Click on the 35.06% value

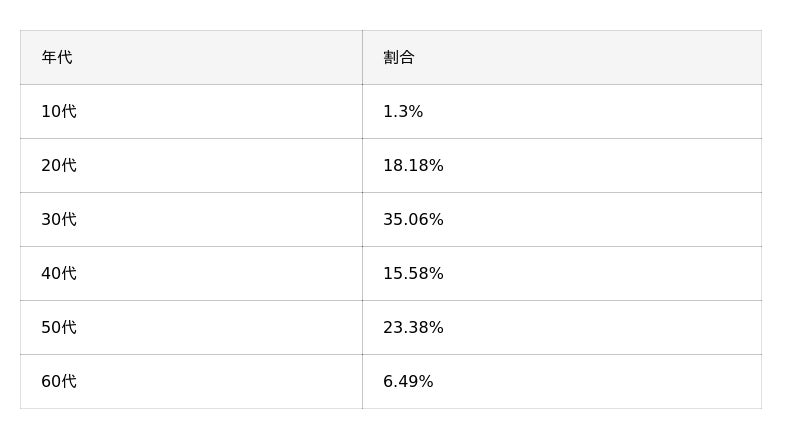coord(413,220)
